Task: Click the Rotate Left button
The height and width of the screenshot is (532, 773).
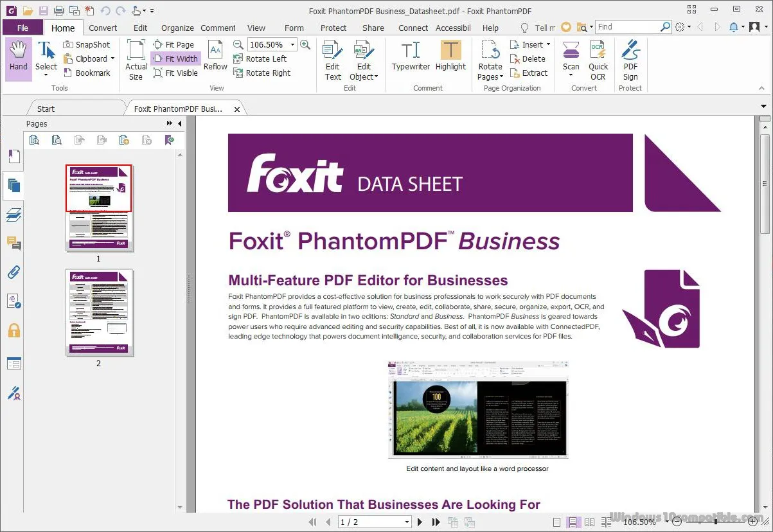Action: pyautogui.click(x=260, y=58)
